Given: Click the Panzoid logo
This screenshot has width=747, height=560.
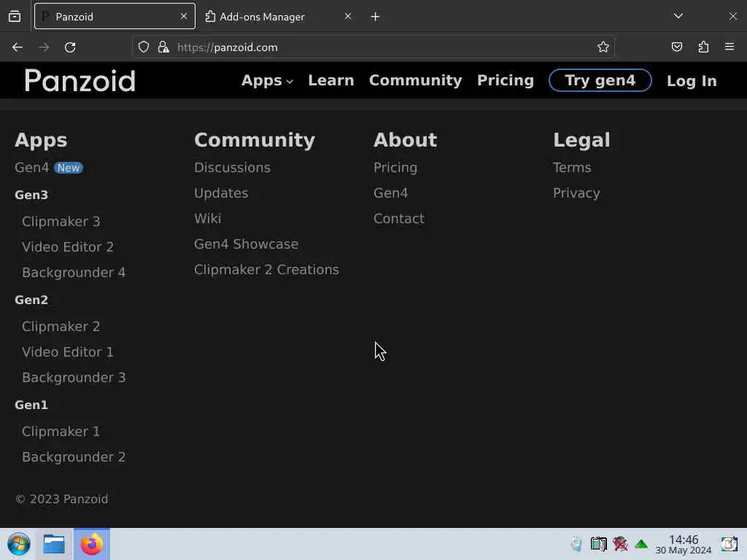Looking at the screenshot, I should click(80, 80).
